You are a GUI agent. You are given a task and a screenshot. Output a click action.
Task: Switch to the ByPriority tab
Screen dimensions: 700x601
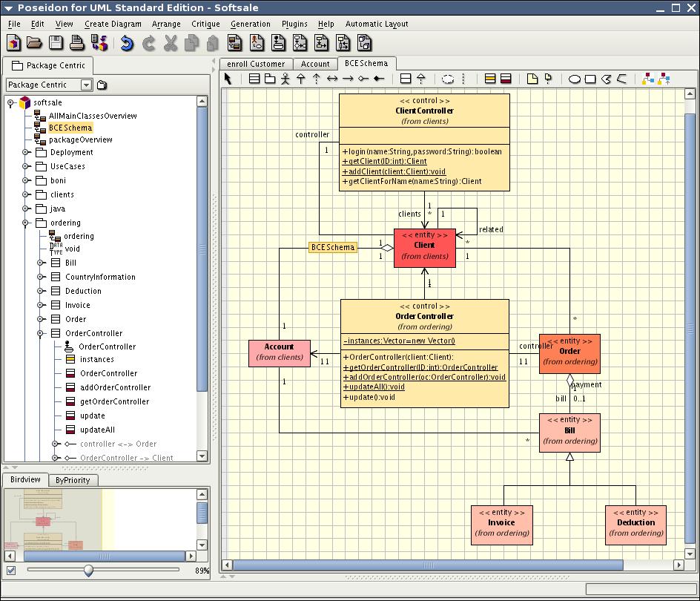pyautogui.click(x=73, y=480)
